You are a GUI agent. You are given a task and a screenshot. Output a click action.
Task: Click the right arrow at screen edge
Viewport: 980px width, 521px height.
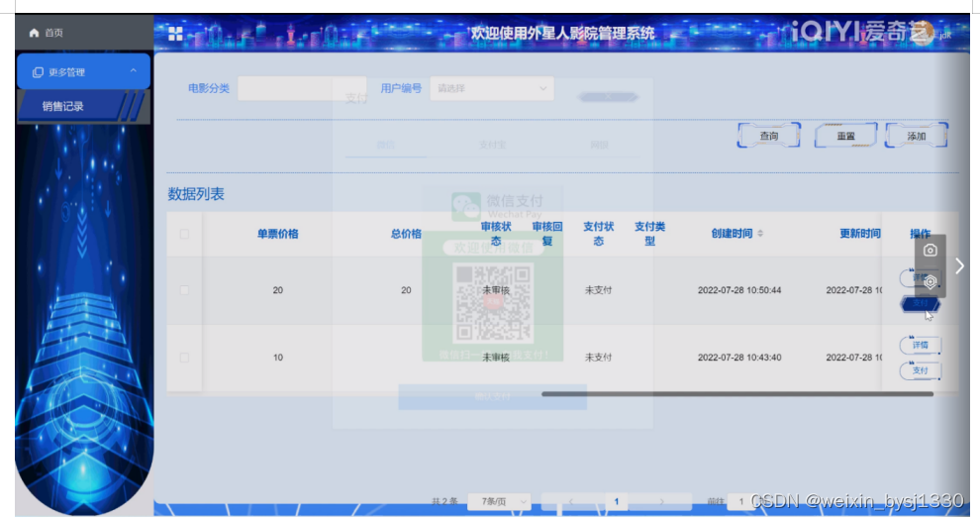(x=959, y=265)
